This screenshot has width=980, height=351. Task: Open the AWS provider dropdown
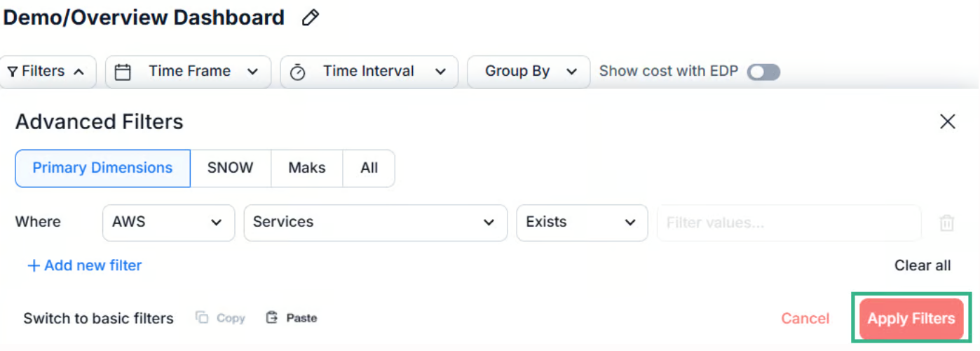click(x=168, y=222)
